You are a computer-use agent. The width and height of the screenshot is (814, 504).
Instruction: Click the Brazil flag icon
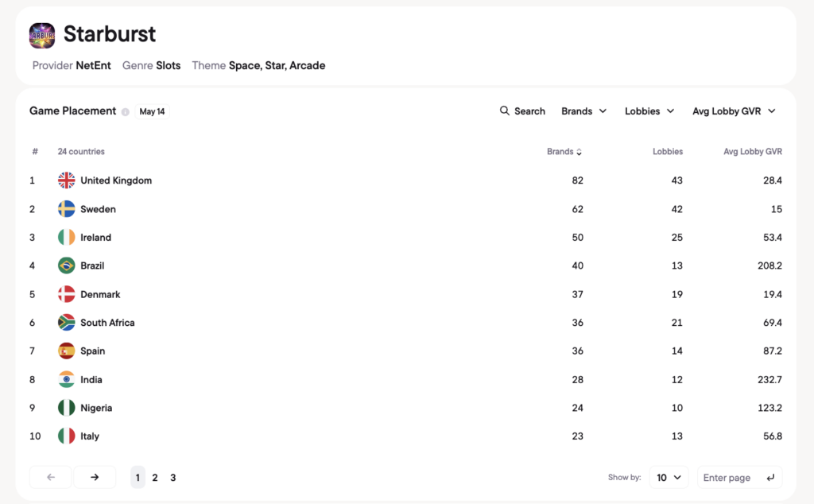click(67, 266)
